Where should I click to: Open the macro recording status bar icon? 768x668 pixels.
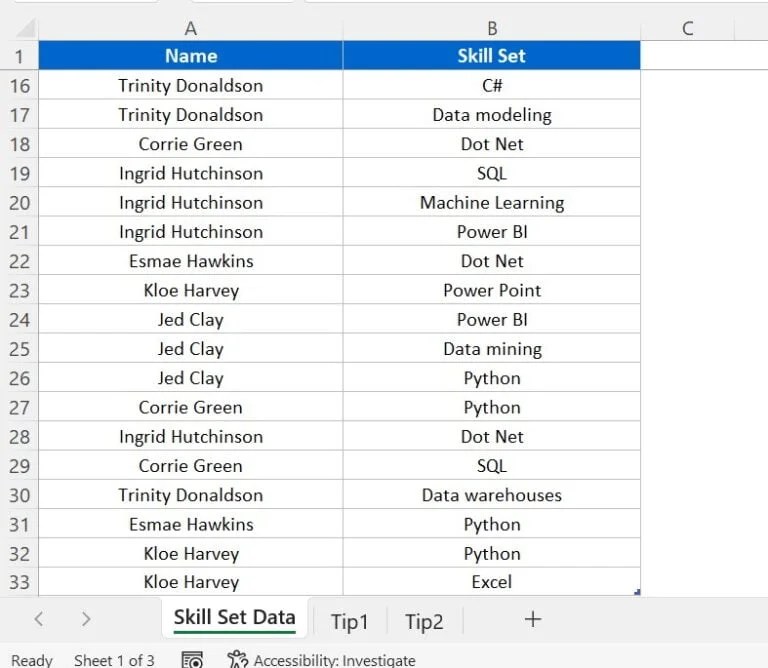tap(192, 660)
